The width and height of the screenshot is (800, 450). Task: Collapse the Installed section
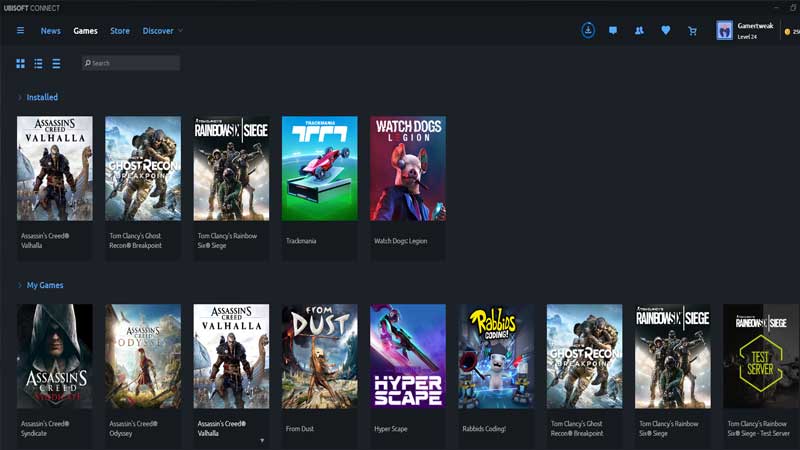(20, 97)
